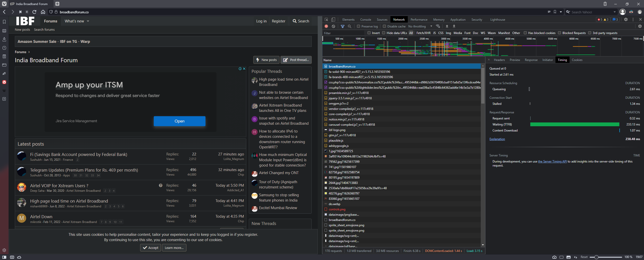Open the Server Timing API link
This screenshot has height=260, width=644.
pyautogui.click(x=552, y=161)
